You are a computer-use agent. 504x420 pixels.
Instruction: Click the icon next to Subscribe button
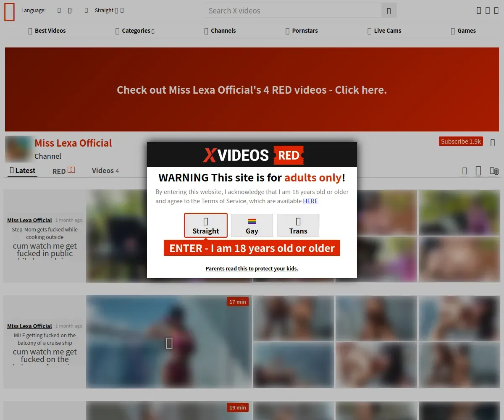[x=493, y=143]
